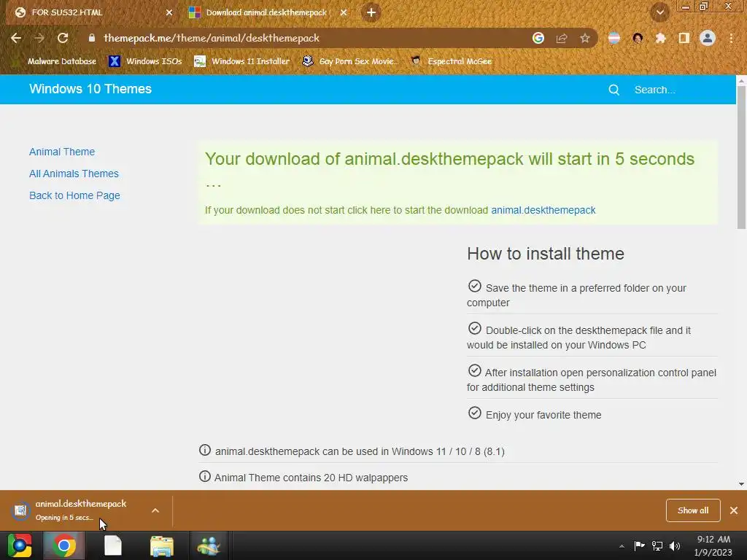Click the padlock site info icon
Screen dimensions: 747x560
(92, 38)
